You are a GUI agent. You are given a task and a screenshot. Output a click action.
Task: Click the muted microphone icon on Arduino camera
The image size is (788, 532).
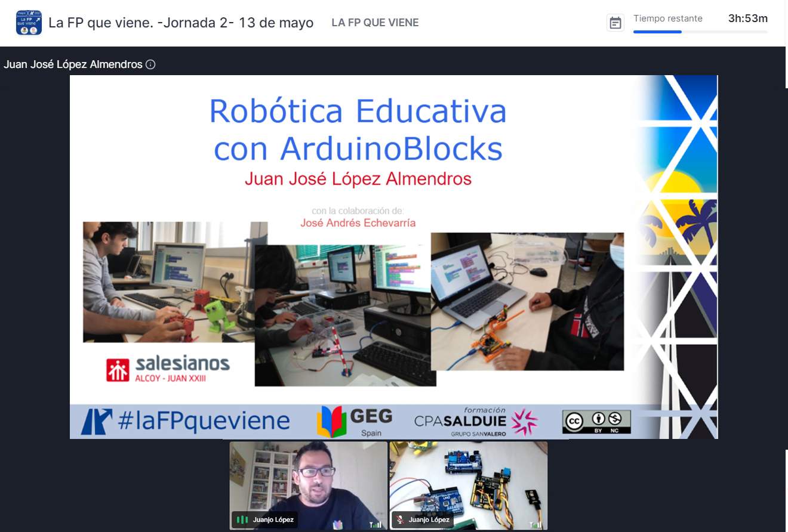(400, 519)
